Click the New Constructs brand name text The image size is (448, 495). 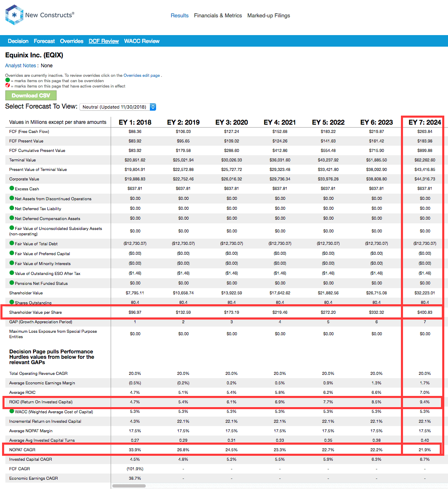(50, 15)
